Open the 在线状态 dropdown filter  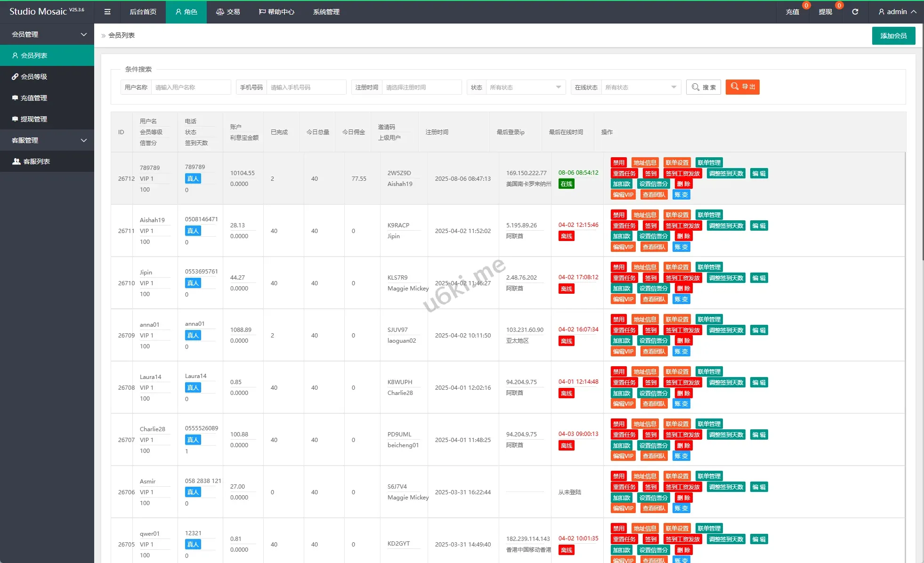[x=640, y=87]
